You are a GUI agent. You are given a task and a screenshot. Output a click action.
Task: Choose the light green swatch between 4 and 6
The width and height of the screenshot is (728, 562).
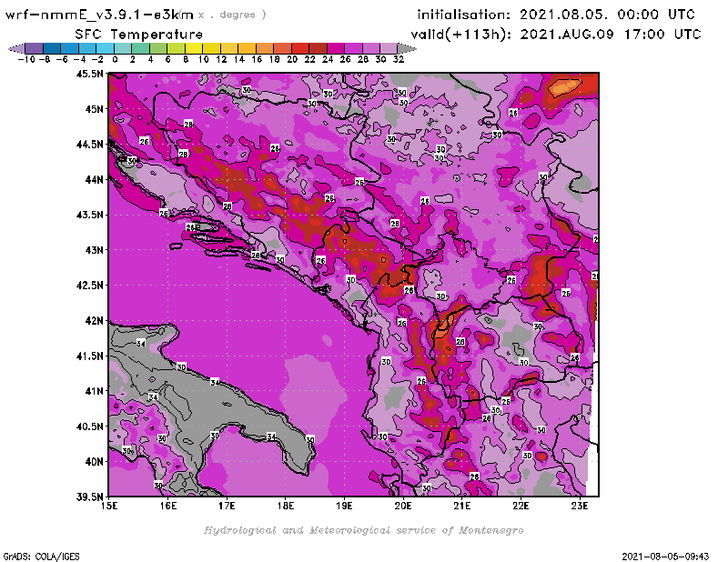(157, 48)
